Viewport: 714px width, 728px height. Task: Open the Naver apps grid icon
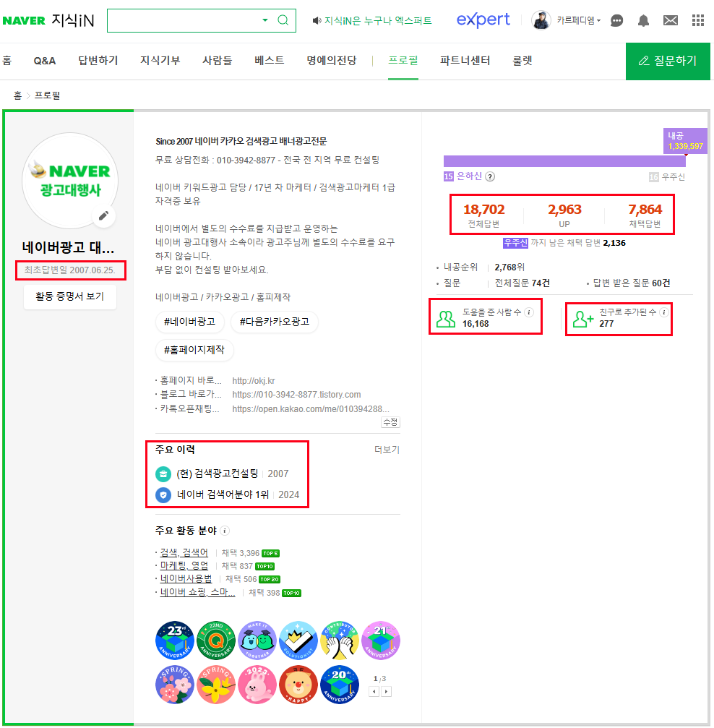(697, 21)
